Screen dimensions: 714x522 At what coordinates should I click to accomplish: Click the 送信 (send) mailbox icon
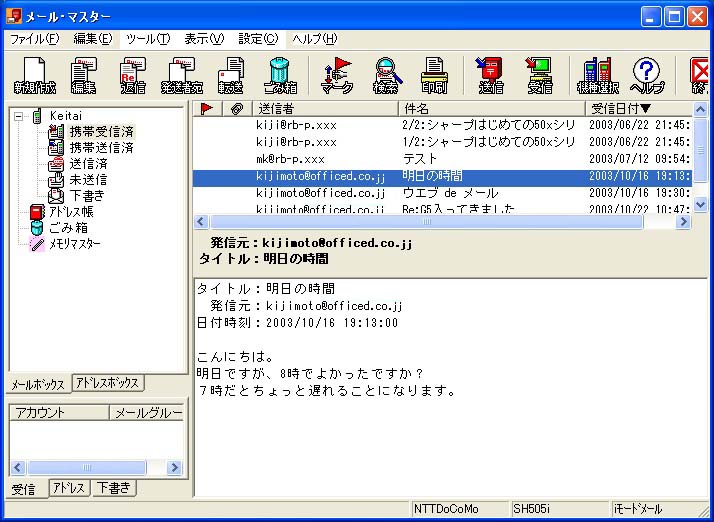490,74
